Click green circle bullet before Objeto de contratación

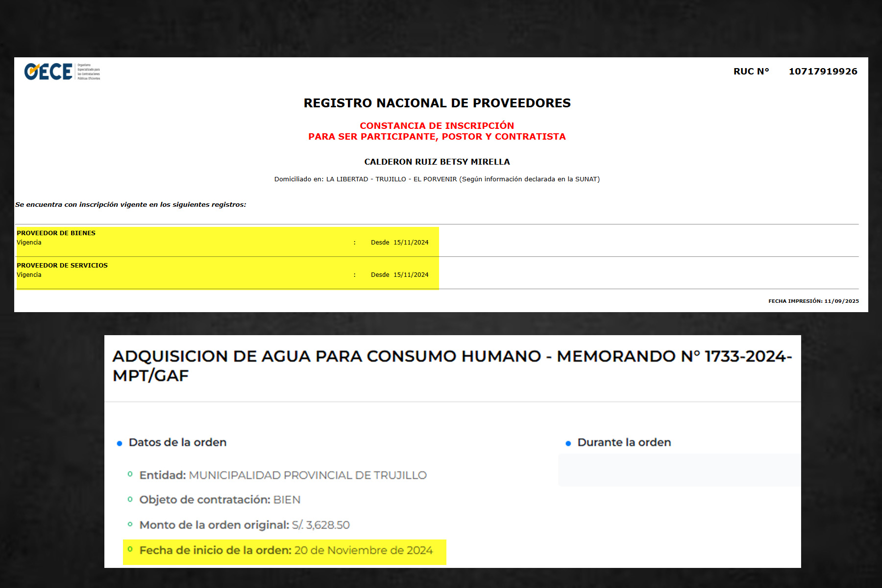130,499
